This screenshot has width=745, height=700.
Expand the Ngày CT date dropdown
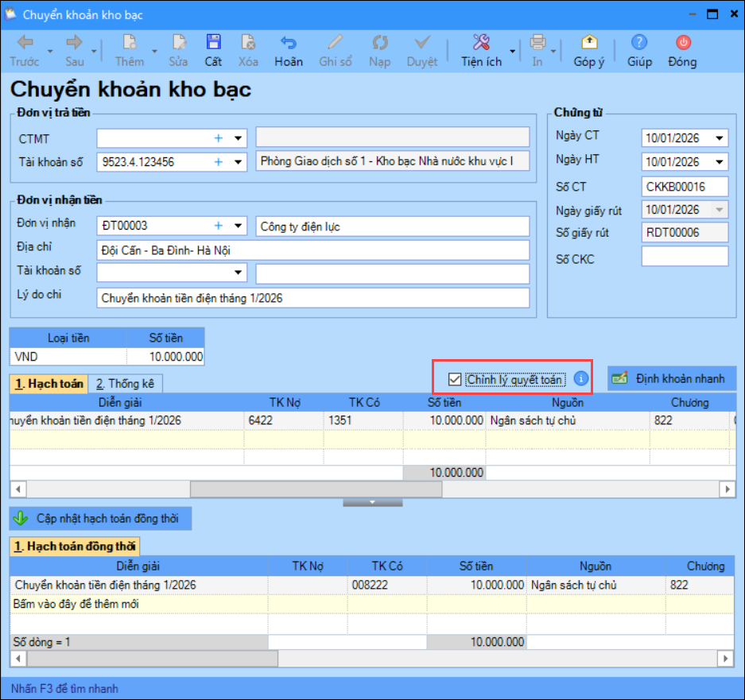coord(719,138)
